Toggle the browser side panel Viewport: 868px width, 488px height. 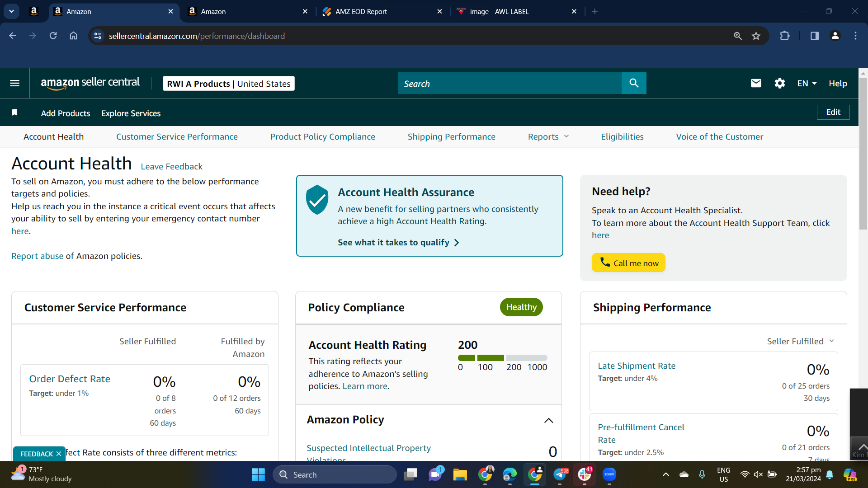click(815, 36)
